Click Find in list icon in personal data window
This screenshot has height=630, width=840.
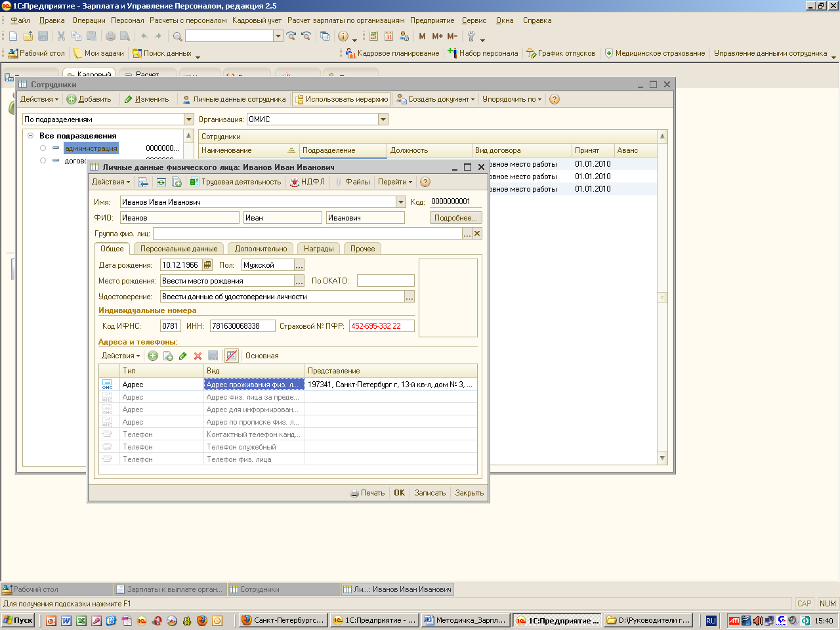tap(143, 182)
